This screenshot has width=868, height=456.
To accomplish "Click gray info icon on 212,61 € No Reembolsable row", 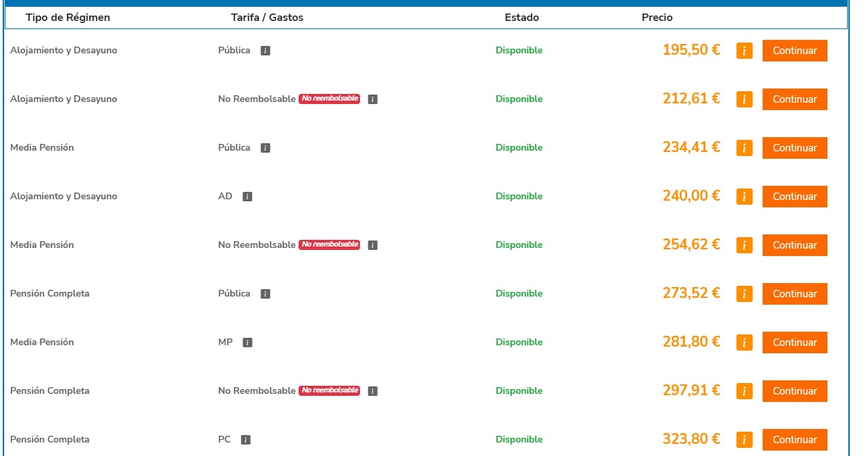I will tap(373, 99).
